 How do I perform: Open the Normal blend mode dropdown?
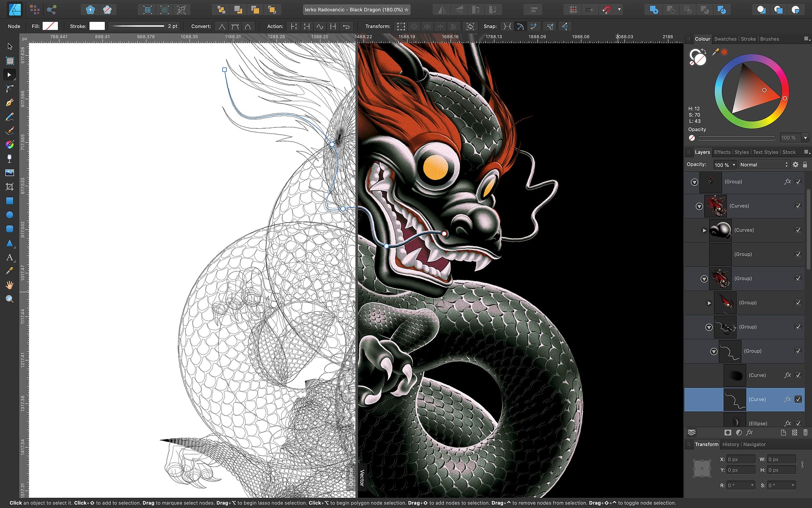764,165
